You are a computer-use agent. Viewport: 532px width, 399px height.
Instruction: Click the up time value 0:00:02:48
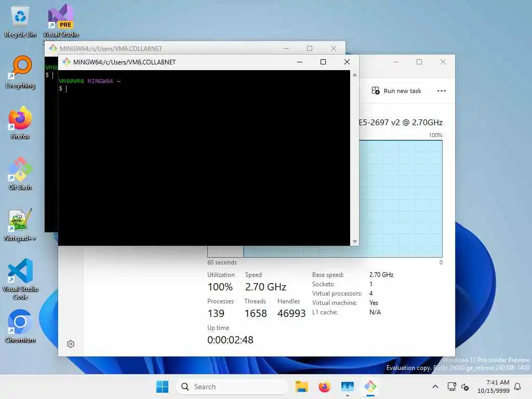point(230,340)
